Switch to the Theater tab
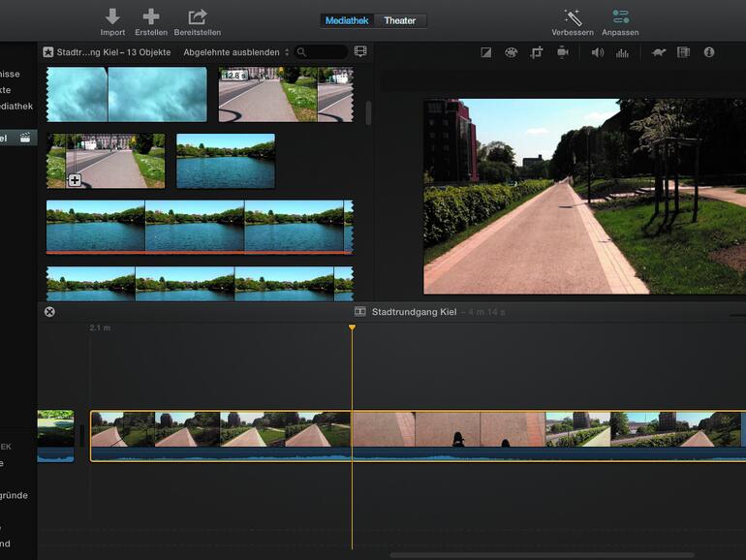 (x=399, y=20)
